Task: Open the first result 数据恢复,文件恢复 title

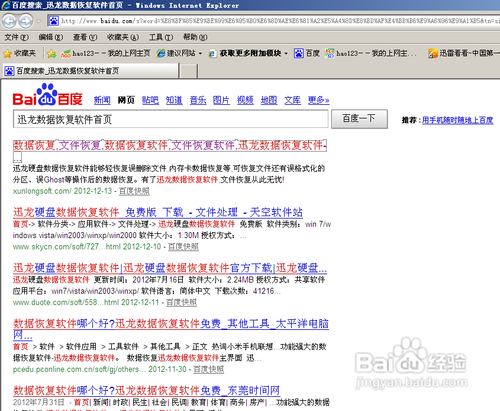Action: [170, 145]
